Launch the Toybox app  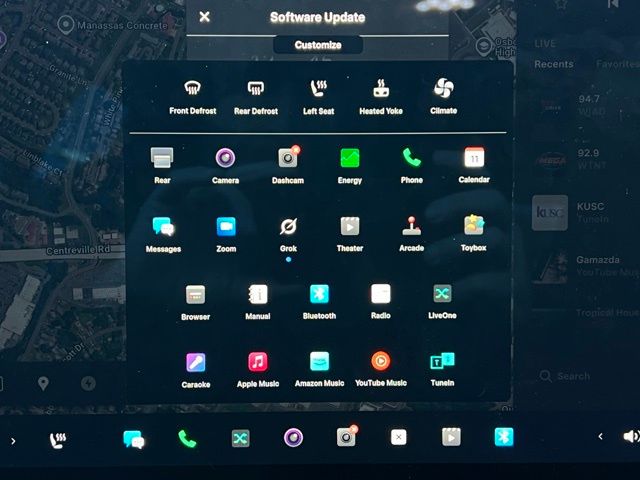point(474,226)
